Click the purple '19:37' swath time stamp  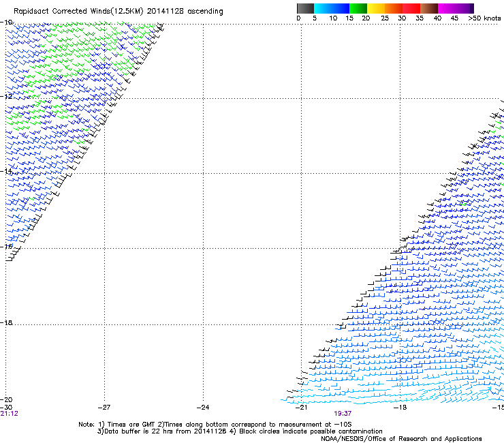343,414
